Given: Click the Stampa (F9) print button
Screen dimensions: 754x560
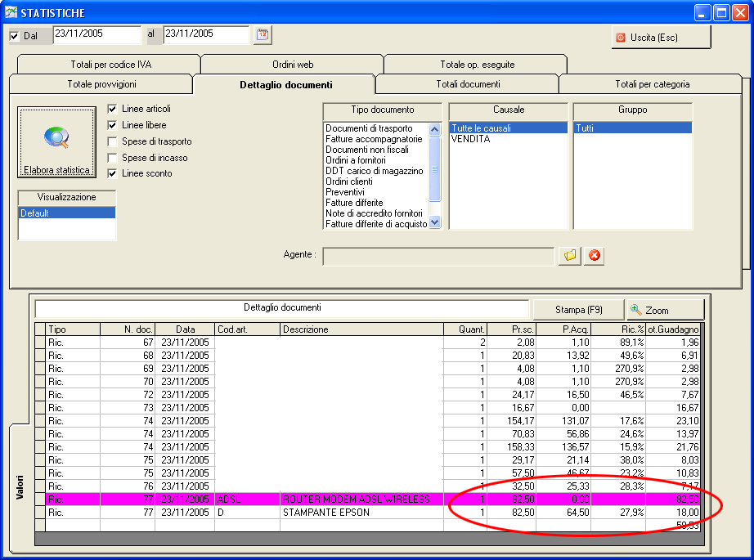Looking at the screenshot, I should (x=578, y=310).
